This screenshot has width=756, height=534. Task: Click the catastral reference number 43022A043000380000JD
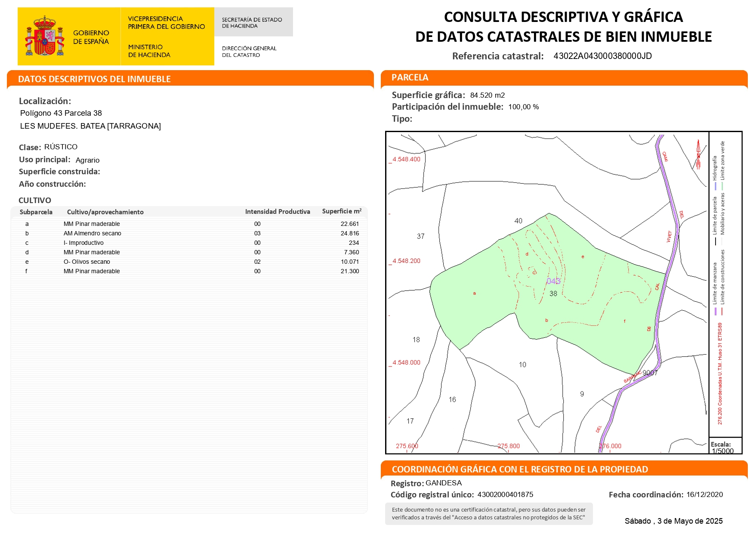click(602, 56)
